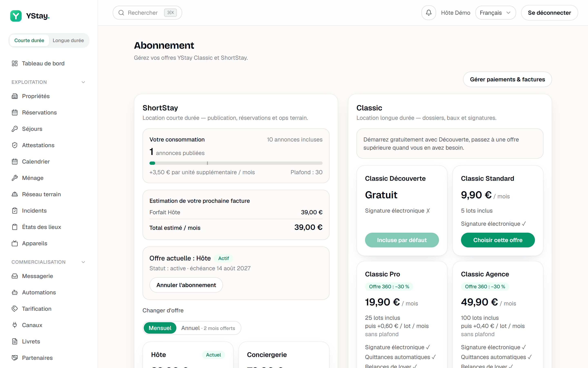This screenshot has height=368, width=588.
Task: Go to Propriétés in sidebar
Action: [x=49, y=96]
